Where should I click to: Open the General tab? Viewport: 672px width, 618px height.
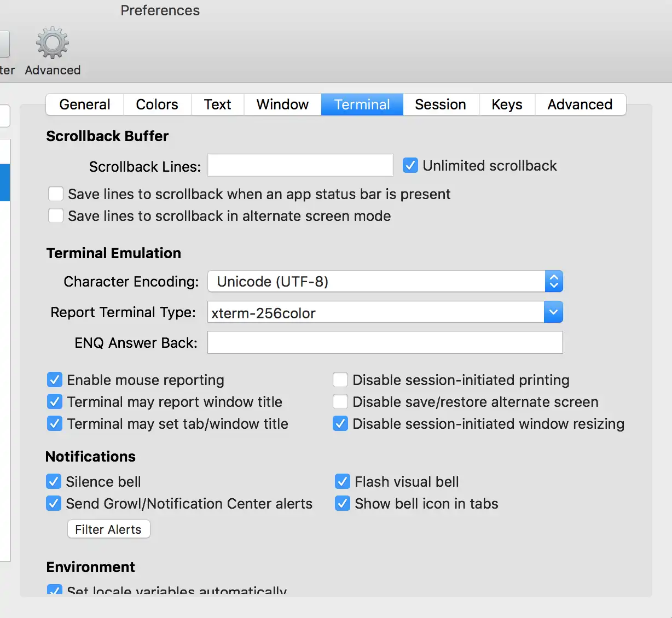[x=85, y=104]
